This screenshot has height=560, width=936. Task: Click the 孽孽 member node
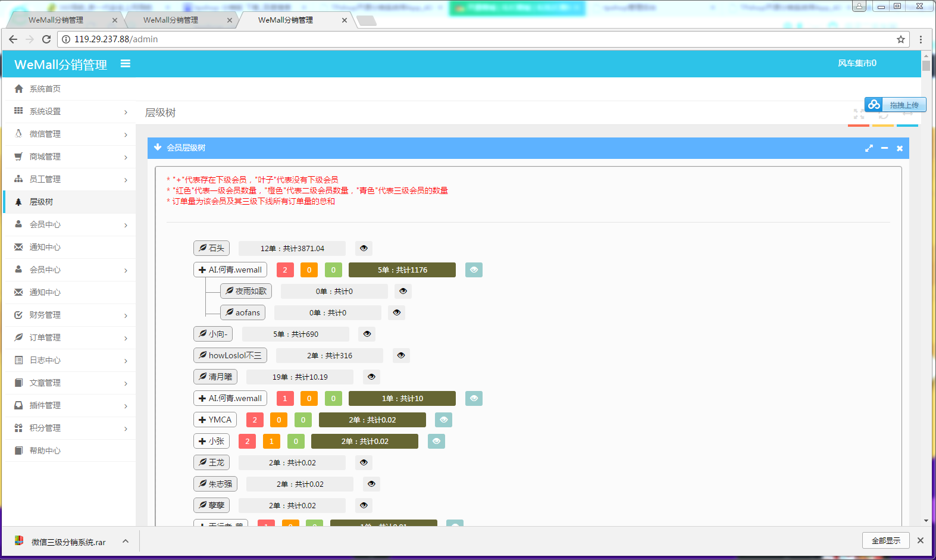coord(211,505)
